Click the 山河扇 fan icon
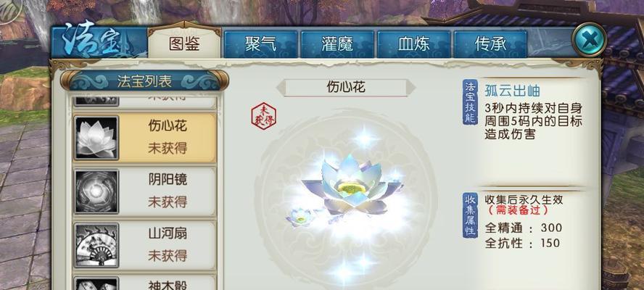The width and height of the screenshot is (644, 290). coord(96,245)
